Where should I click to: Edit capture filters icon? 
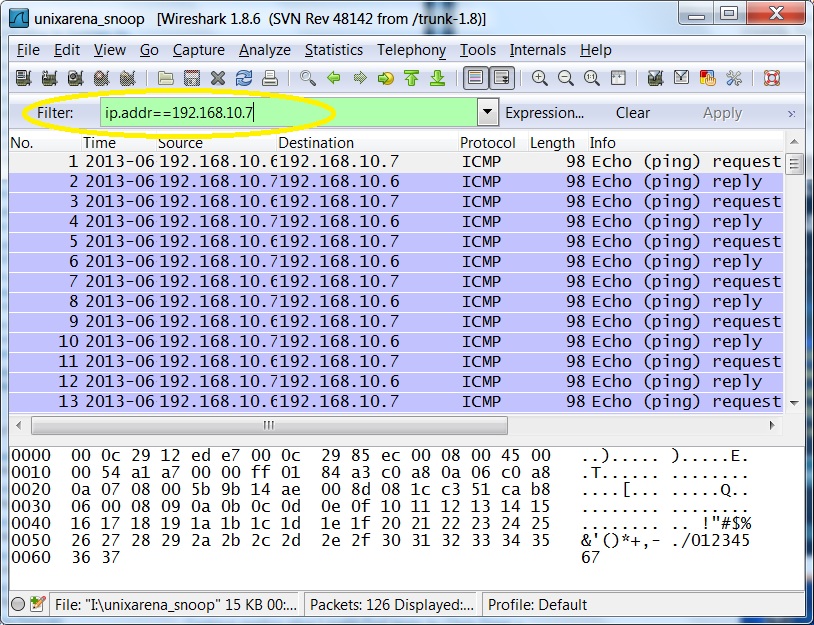click(656, 78)
